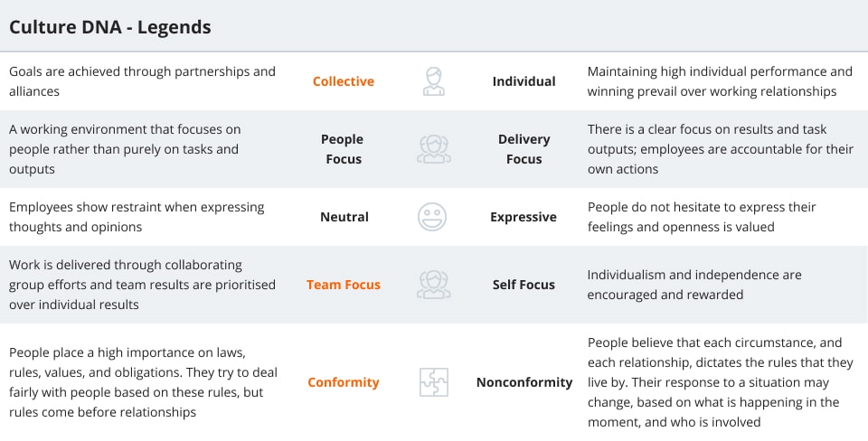Click the laws, rules, values description text
Viewport: 868px width, 441px height.
pyautogui.click(x=143, y=382)
